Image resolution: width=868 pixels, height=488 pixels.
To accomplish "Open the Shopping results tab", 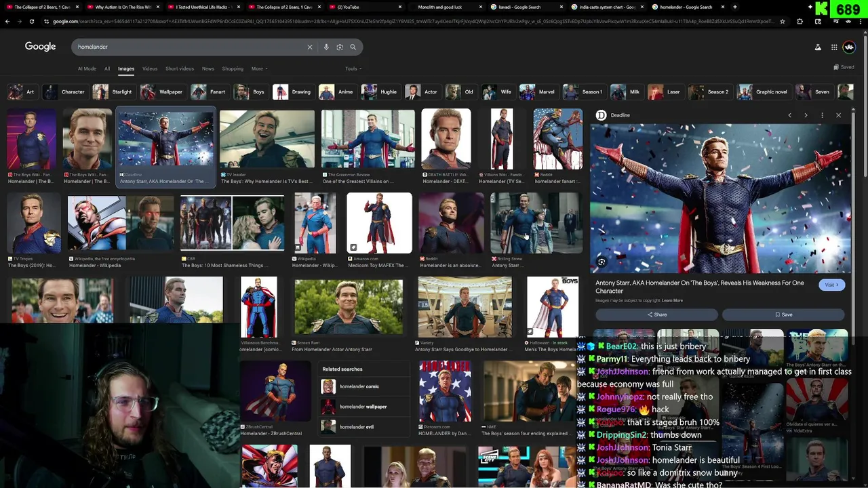I will 233,68.
